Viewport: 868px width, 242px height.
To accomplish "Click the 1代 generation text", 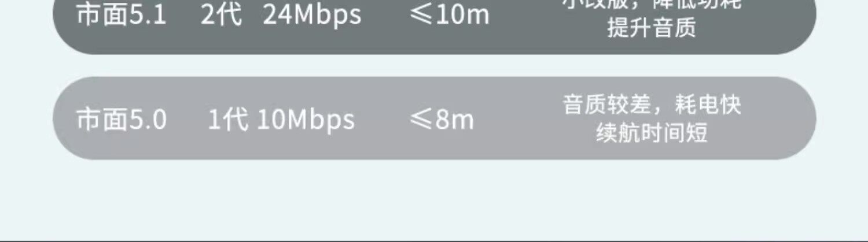I will coord(229,120).
